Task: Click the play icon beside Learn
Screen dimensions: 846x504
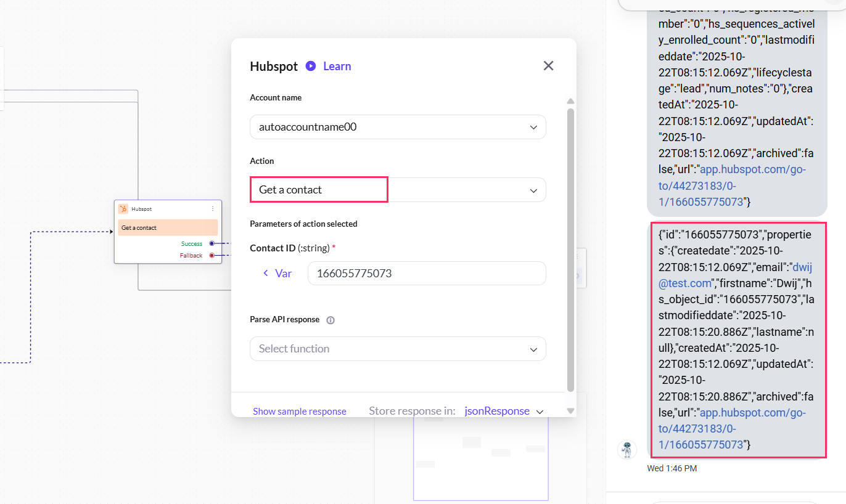Action: pos(311,66)
